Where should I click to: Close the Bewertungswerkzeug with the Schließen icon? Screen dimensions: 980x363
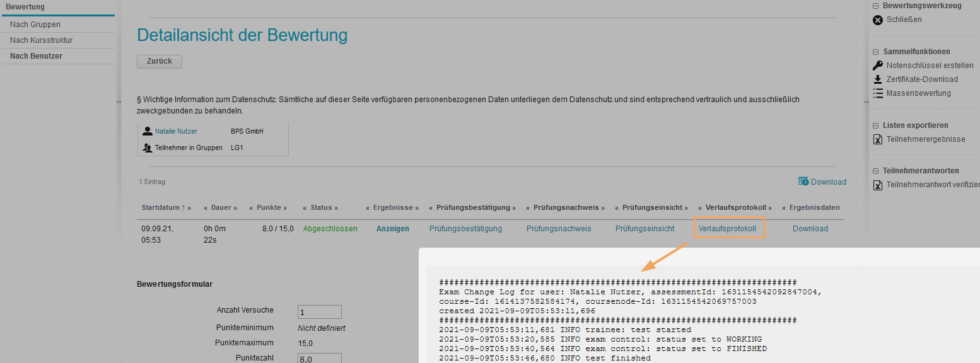click(878, 20)
